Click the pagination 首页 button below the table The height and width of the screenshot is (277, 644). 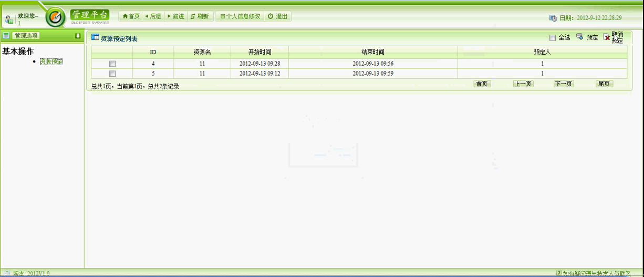coord(482,84)
